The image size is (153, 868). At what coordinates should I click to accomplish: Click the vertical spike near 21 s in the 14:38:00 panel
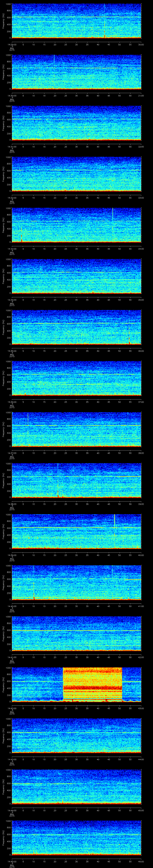click(x=58, y=480)
